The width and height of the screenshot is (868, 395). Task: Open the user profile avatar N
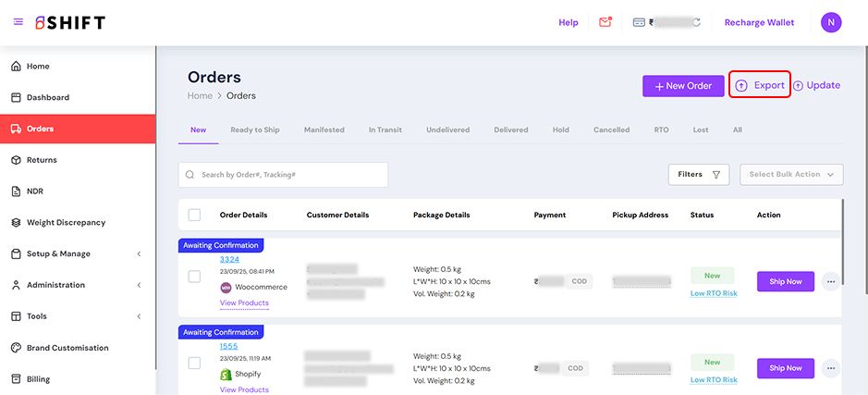pyautogui.click(x=831, y=22)
